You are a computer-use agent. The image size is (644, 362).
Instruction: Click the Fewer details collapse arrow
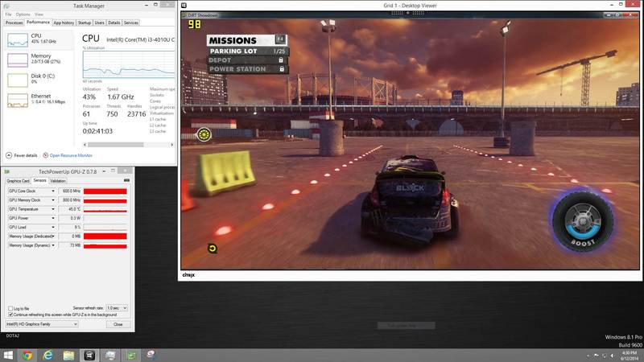(x=10, y=155)
